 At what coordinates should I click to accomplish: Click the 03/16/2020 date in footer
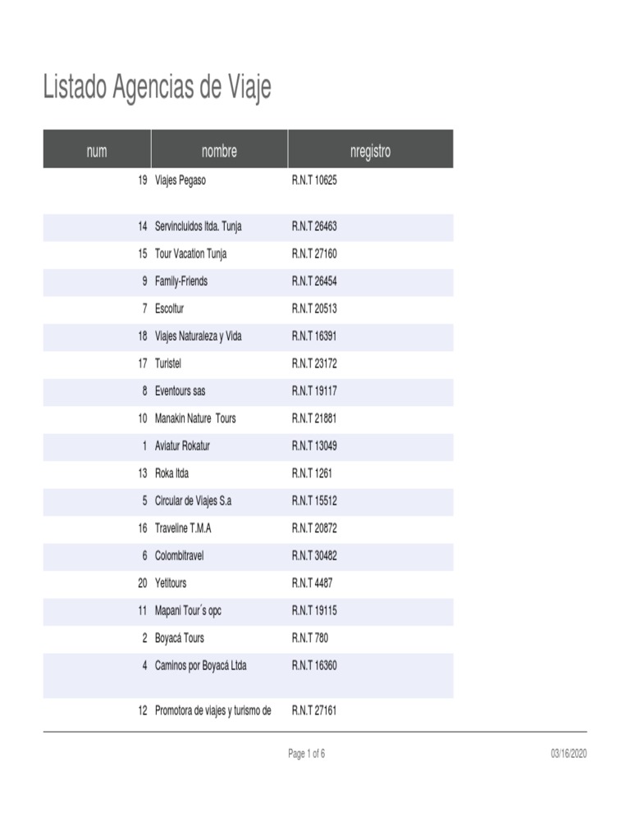click(x=568, y=754)
